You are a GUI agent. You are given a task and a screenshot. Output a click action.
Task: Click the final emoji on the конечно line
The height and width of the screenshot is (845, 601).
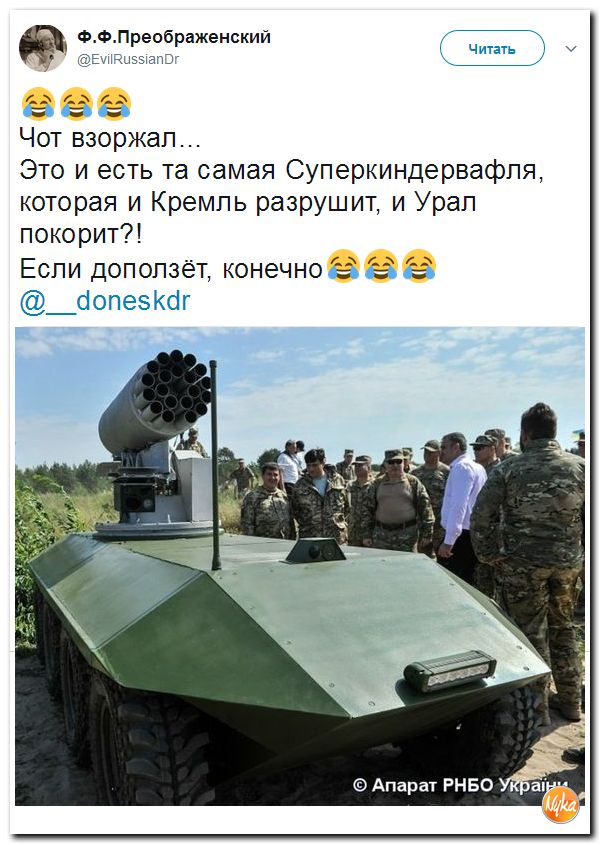(419, 266)
